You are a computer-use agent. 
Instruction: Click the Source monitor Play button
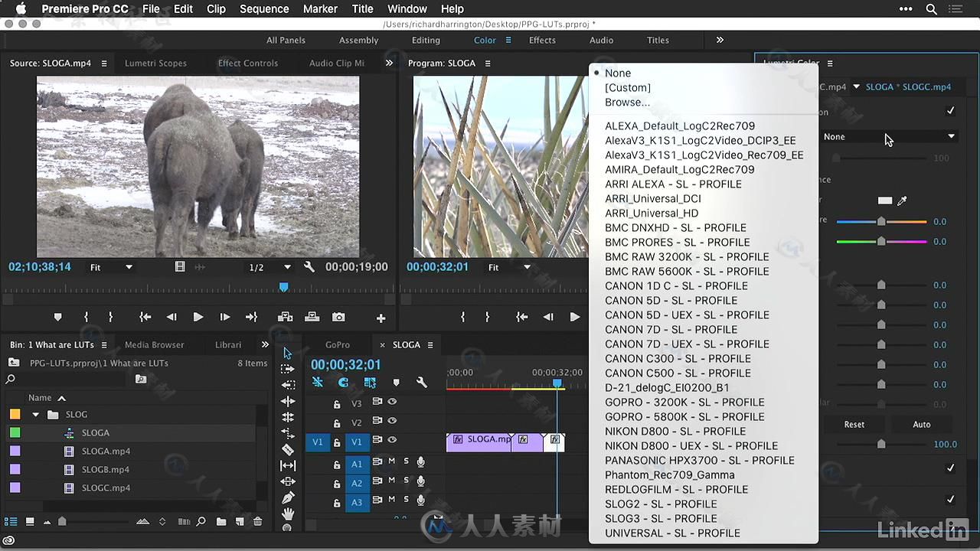198,317
